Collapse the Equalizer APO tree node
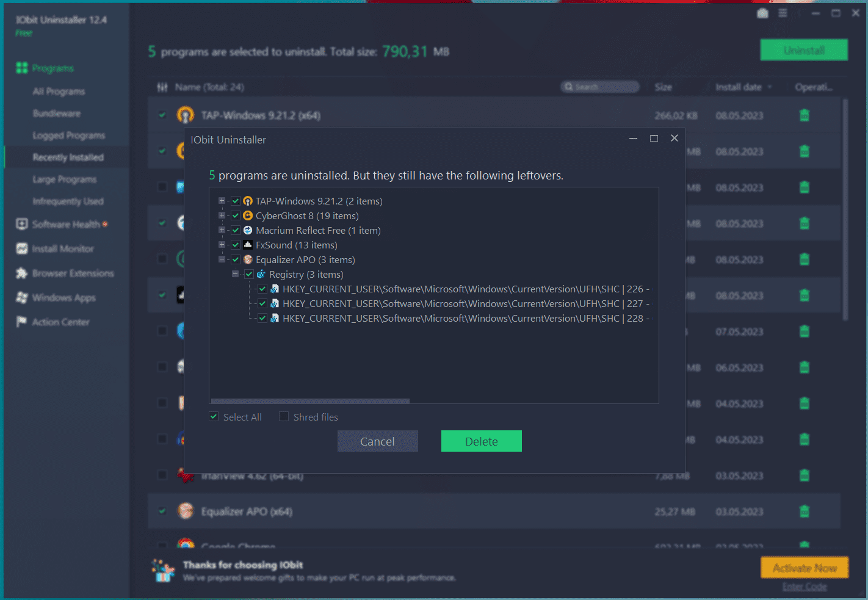The height and width of the screenshot is (600, 868). [222, 259]
